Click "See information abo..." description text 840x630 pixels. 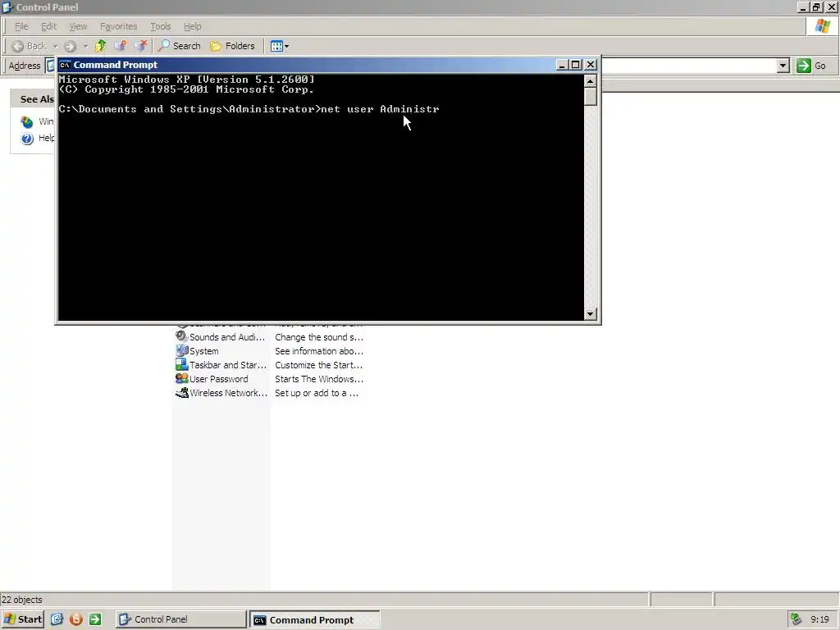pos(319,351)
